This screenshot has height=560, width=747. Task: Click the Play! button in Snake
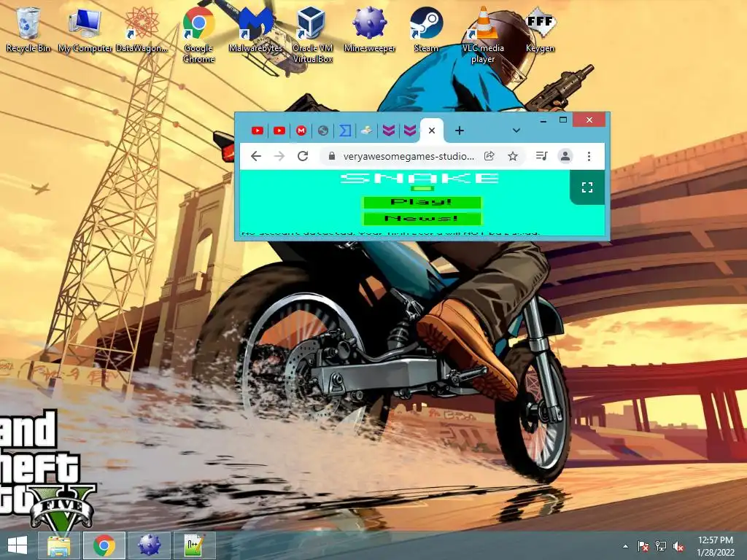(422, 203)
